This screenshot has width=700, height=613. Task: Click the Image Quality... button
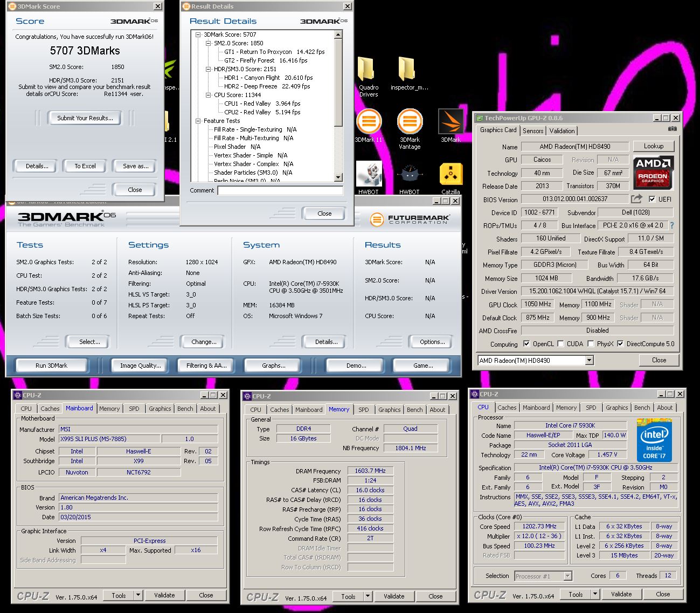coord(141,366)
